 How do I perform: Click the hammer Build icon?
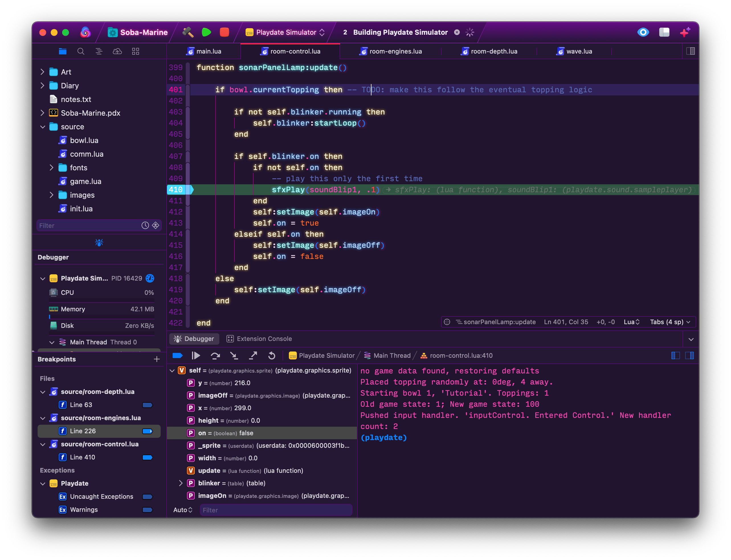coord(188,32)
